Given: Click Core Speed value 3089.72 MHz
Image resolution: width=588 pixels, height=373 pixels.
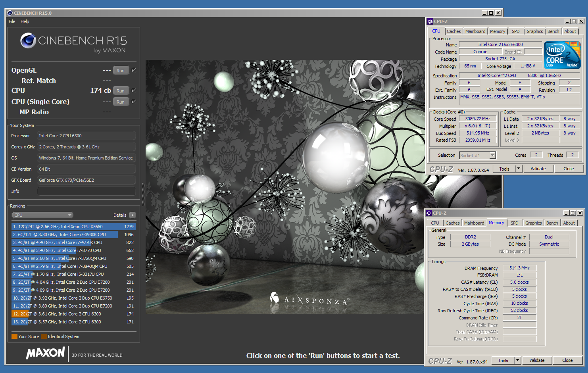Looking at the screenshot, I should coord(478,119).
